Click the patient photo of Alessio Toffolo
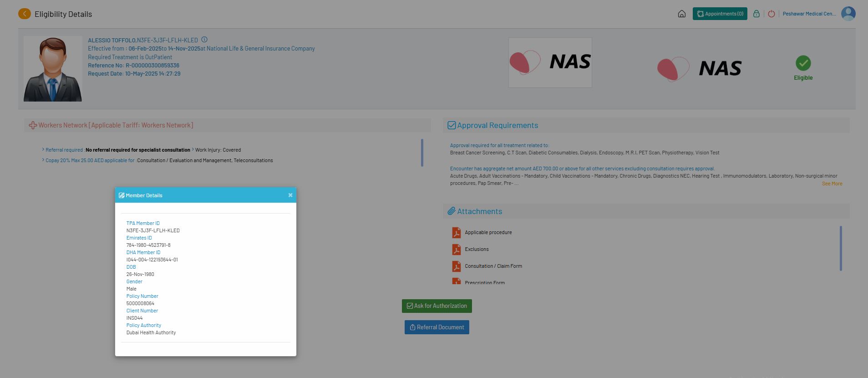Screen dimensions: 868x378 (x=53, y=69)
